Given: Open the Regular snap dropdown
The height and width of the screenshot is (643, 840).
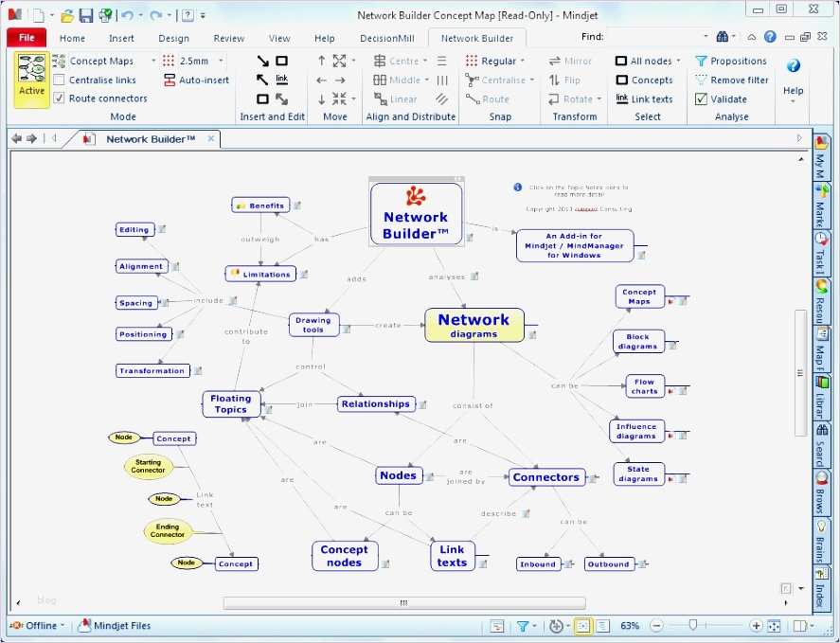Looking at the screenshot, I should tap(523, 61).
